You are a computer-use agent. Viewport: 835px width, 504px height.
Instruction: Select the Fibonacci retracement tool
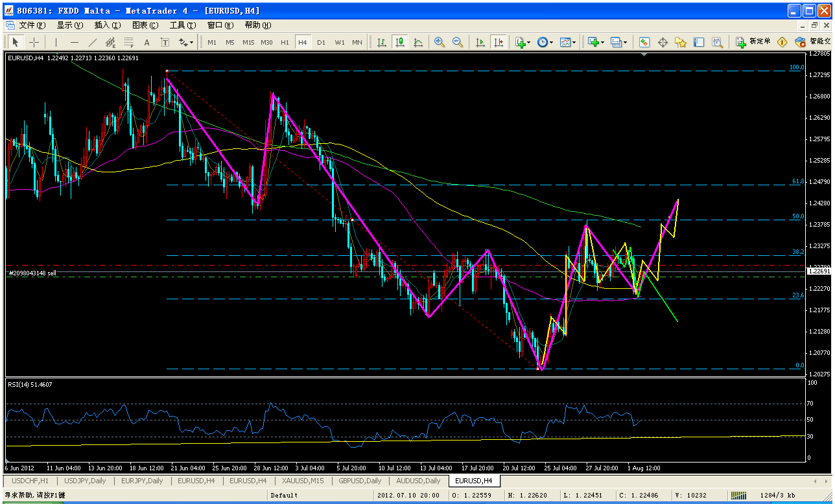[x=129, y=42]
